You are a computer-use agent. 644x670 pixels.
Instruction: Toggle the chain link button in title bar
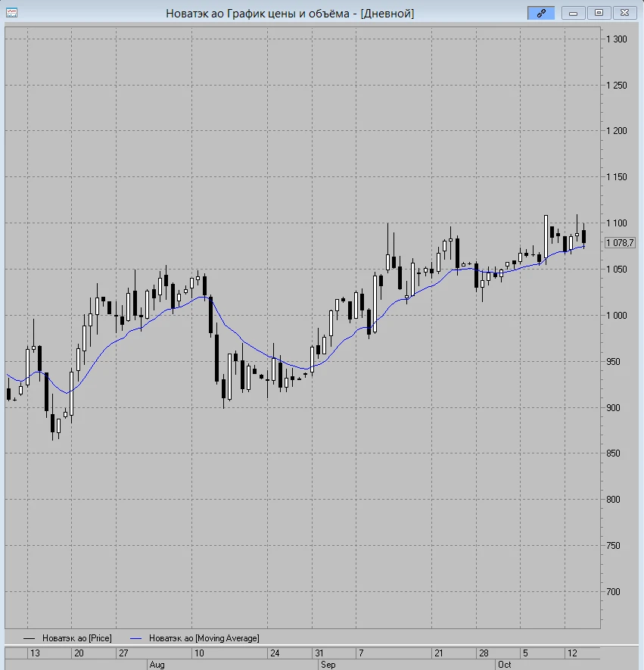click(x=541, y=13)
